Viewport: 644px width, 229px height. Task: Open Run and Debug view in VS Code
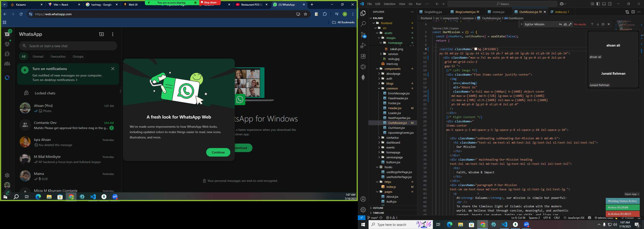click(x=363, y=45)
